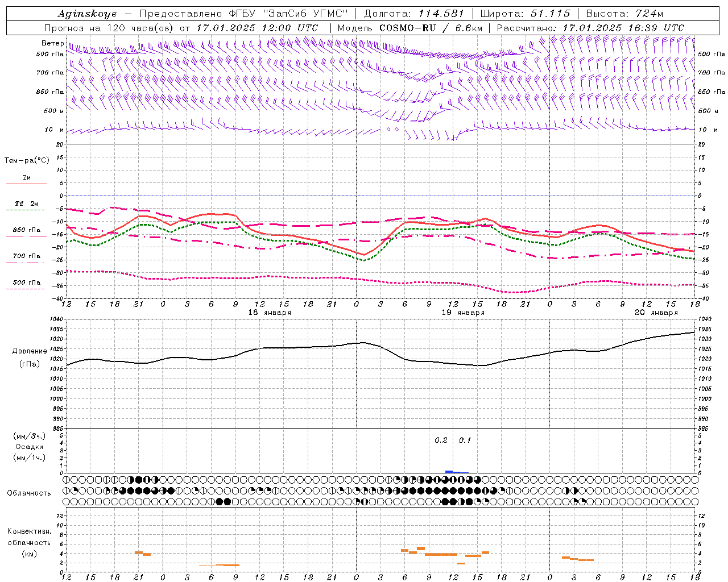This screenshot has height=582, width=728.
Task: Select the 'Предоставлено ФГБУ "ЗапСиб УГМС"' provider text
Action: pos(243,14)
